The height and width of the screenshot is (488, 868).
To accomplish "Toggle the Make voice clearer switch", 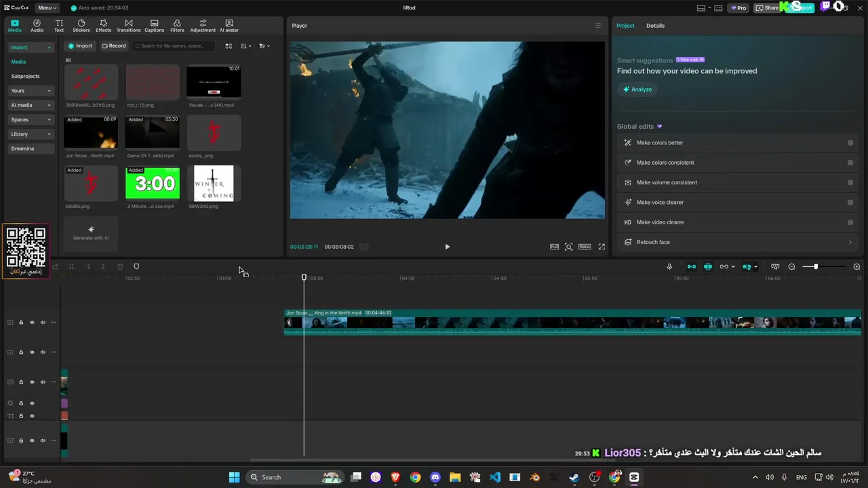I will (x=850, y=202).
